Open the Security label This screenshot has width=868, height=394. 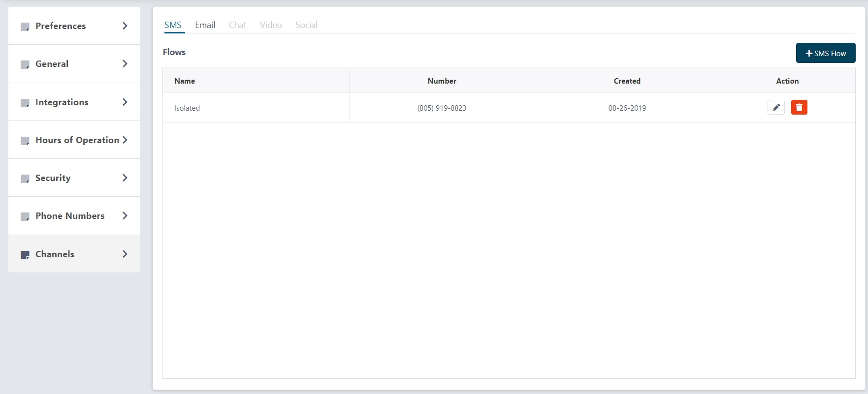pyautogui.click(x=53, y=178)
